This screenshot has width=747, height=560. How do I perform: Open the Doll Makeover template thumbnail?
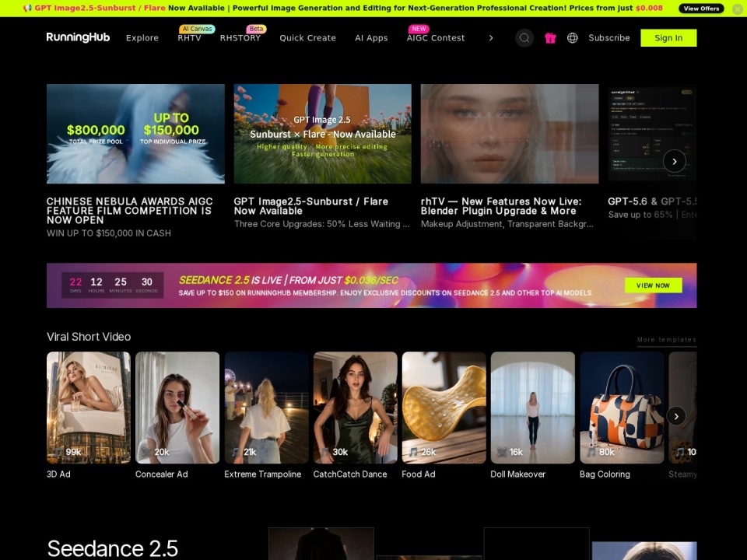tap(532, 408)
